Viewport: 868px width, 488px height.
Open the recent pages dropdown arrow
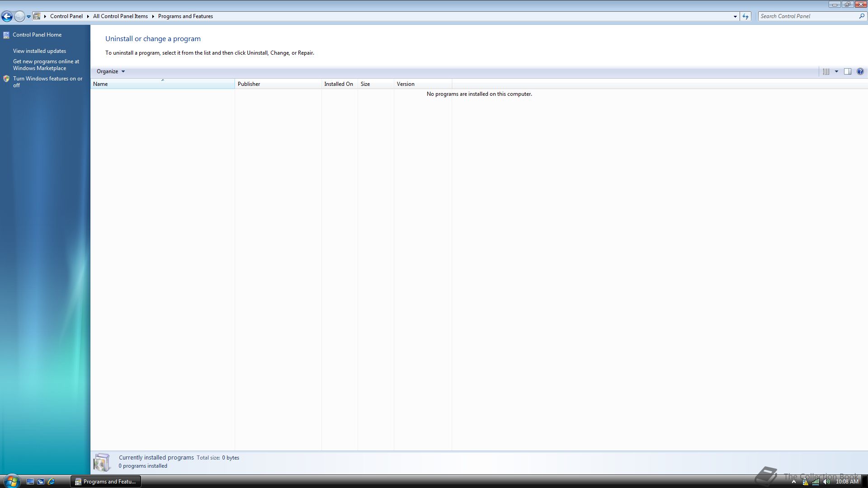pyautogui.click(x=28, y=17)
